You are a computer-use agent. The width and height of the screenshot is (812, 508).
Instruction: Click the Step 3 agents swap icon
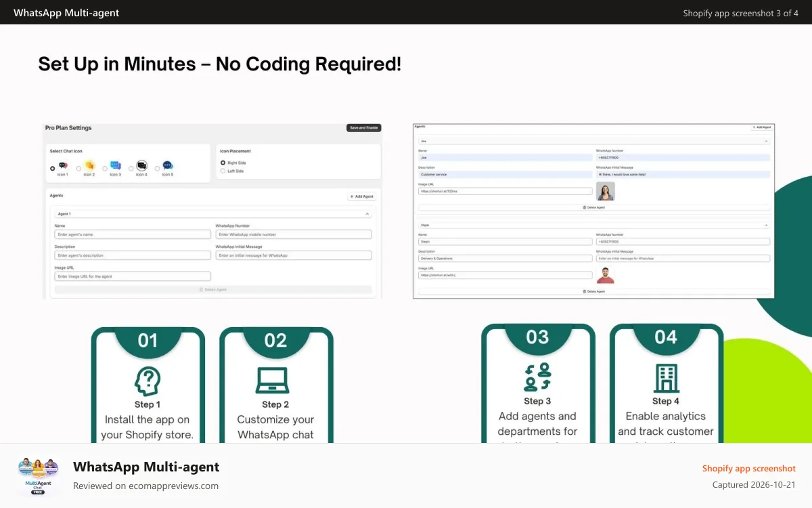538,377
